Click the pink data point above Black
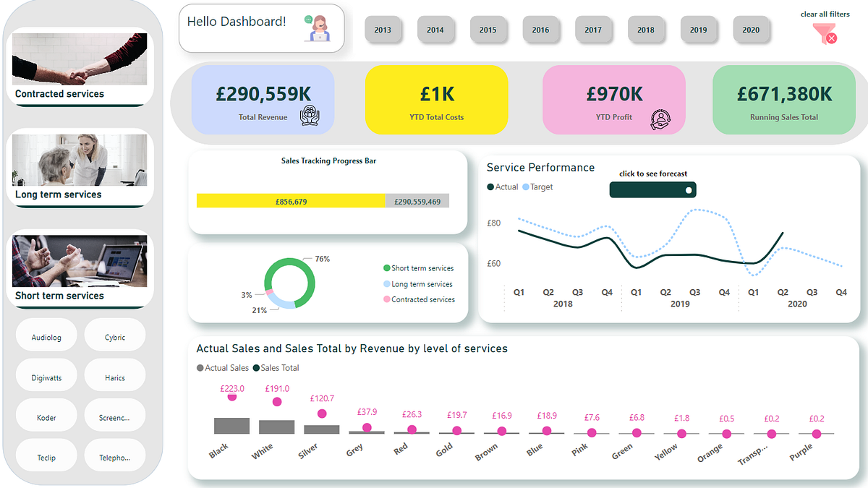 230,398
